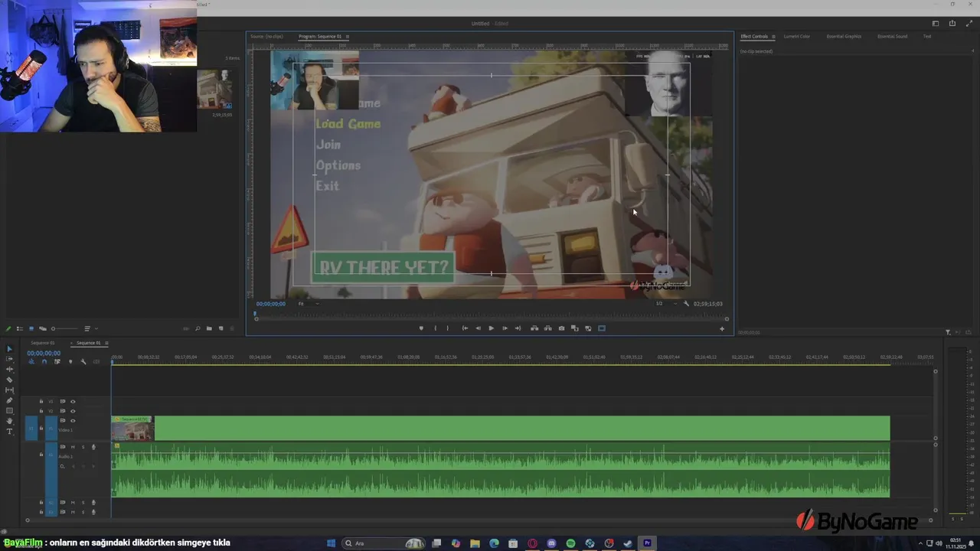Select the Pen tool in the tools panel

10,400
